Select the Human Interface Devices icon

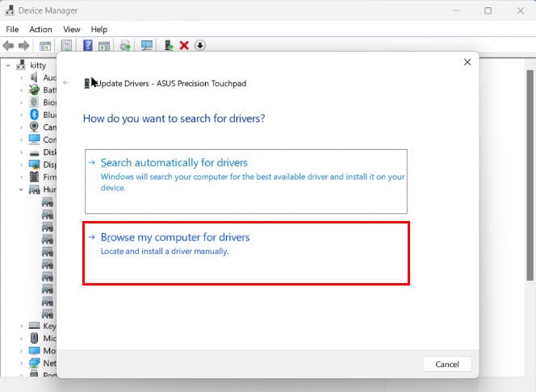tap(34, 190)
